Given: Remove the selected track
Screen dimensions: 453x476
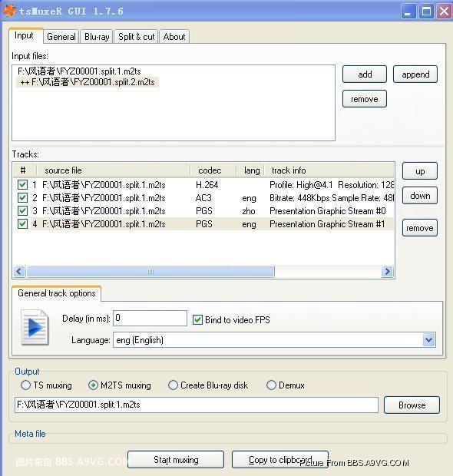Looking at the screenshot, I should (420, 228).
